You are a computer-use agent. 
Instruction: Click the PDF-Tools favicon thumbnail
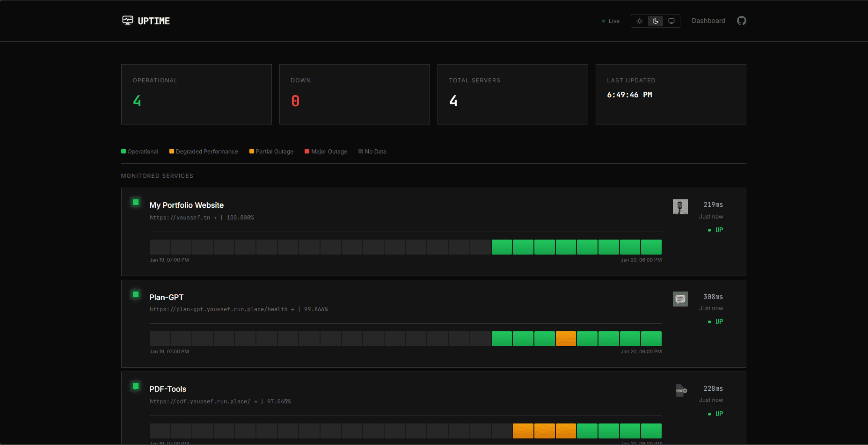[x=680, y=390]
